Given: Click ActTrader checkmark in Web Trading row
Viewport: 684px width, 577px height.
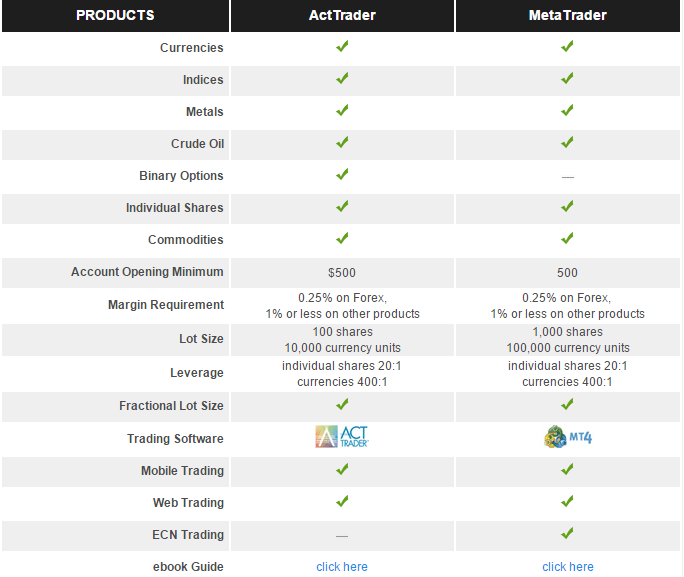Looking at the screenshot, I should click(x=342, y=501).
